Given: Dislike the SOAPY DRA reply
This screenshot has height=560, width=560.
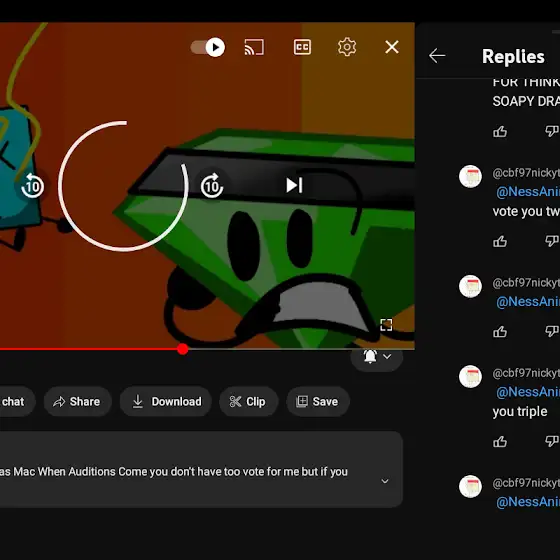Looking at the screenshot, I should (552, 131).
